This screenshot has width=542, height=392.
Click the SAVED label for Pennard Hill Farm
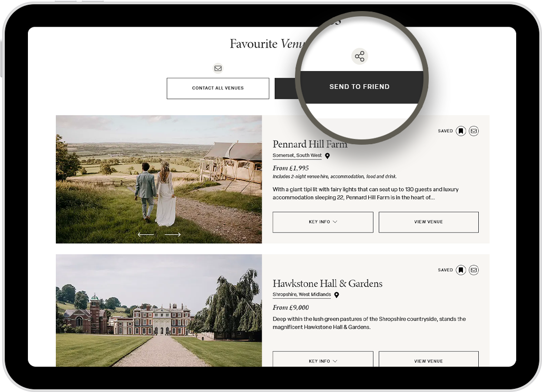tap(445, 131)
